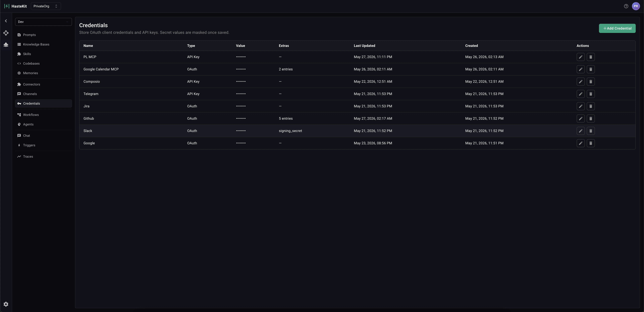
Task: Open the PrivateOrg organization switcher
Action: point(46,6)
